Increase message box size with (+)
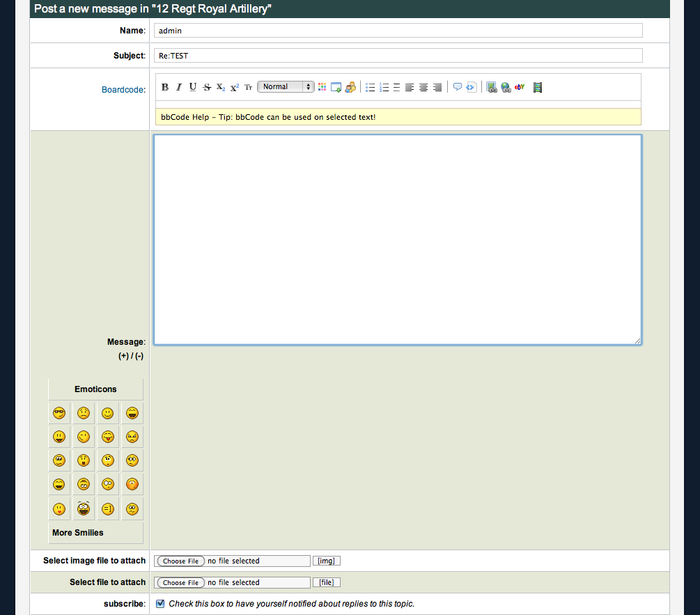The image size is (700, 615). pos(123,356)
